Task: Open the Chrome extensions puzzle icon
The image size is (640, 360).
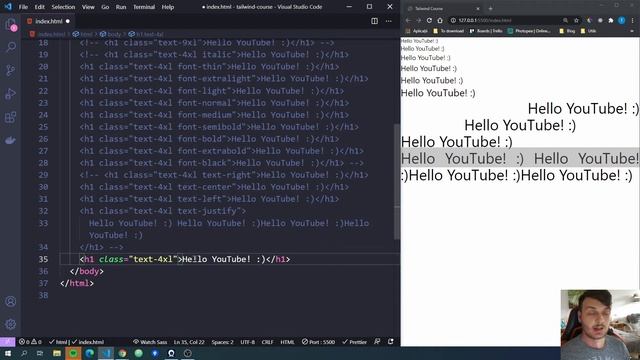Action: coord(611,20)
